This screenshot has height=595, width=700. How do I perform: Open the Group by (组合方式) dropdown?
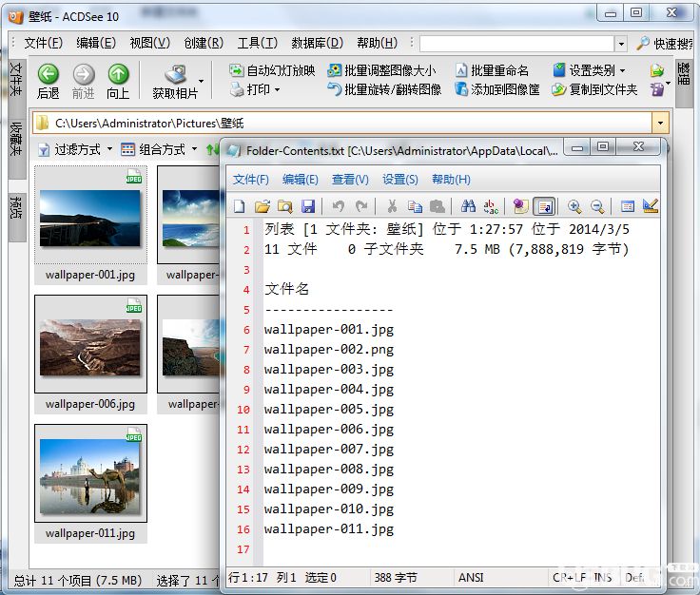click(x=160, y=149)
